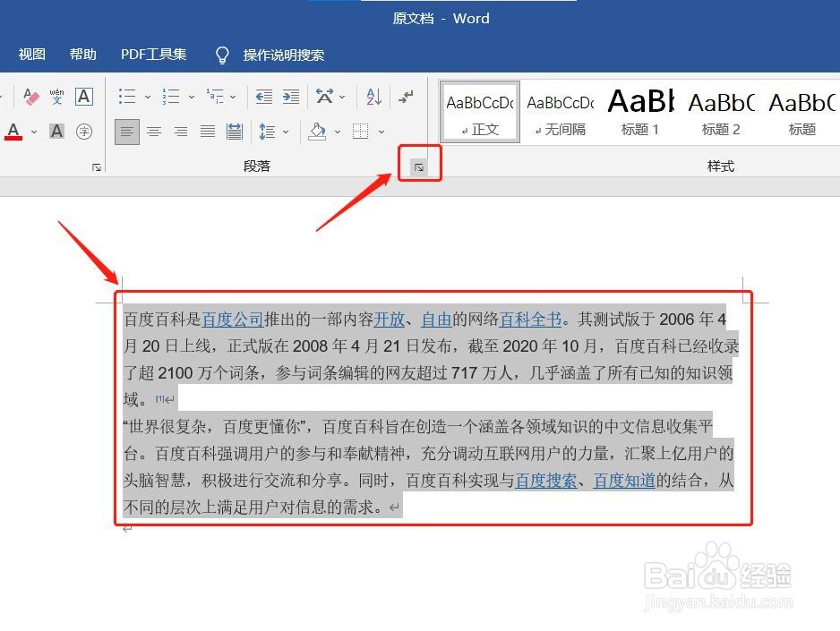The image size is (840, 631).
Task: Expand line spacing dropdown
Action: tap(286, 132)
